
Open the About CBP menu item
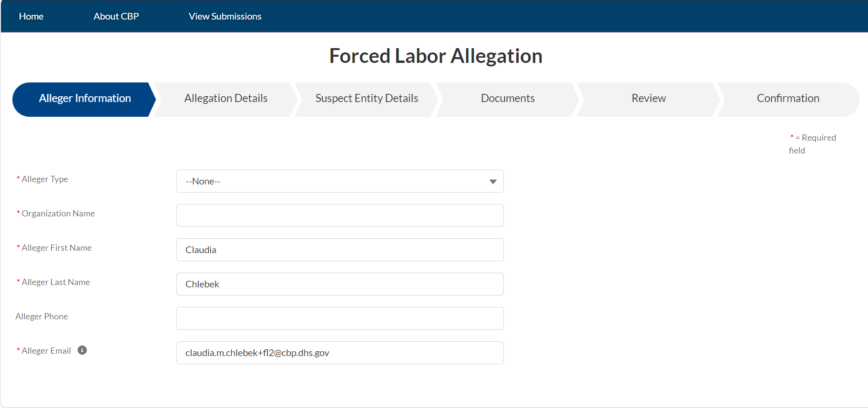tap(116, 16)
